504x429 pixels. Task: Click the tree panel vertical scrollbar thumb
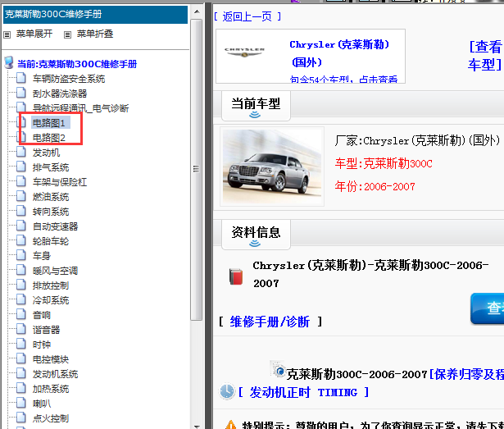[196, 169]
